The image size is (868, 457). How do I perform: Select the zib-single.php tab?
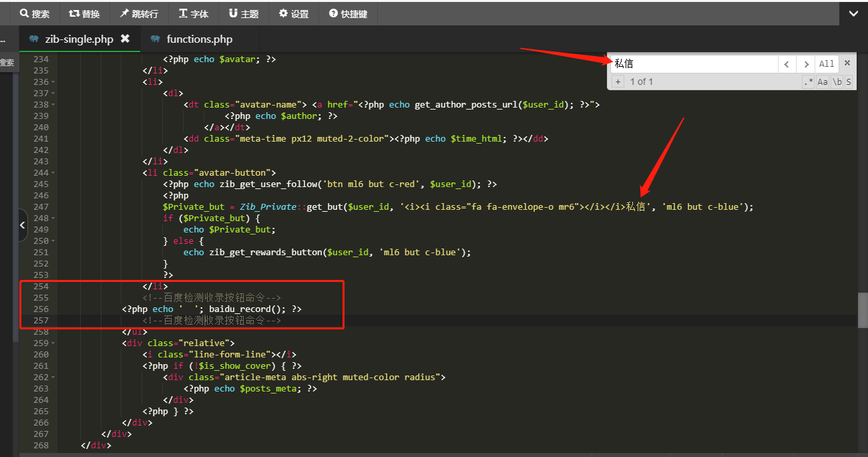tap(79, 39)
